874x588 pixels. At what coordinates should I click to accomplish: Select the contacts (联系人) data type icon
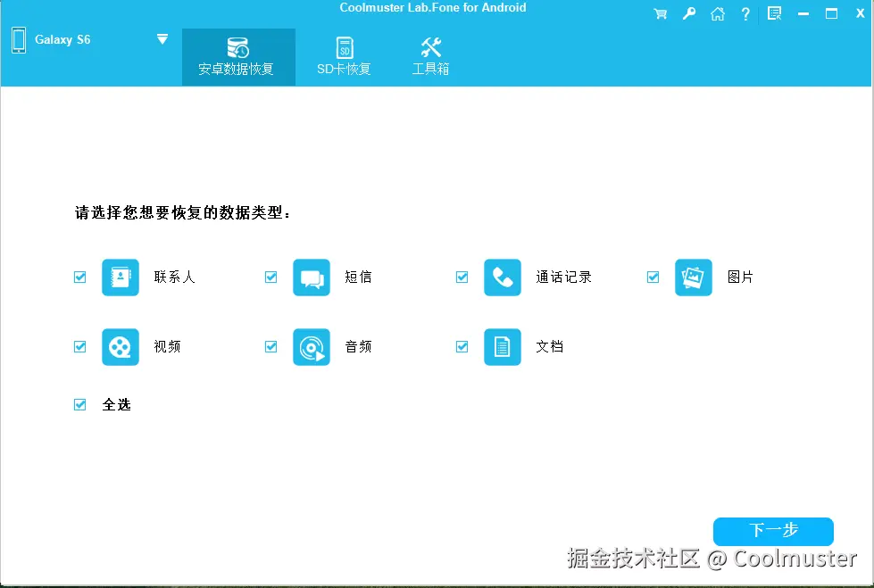point(121,277)
